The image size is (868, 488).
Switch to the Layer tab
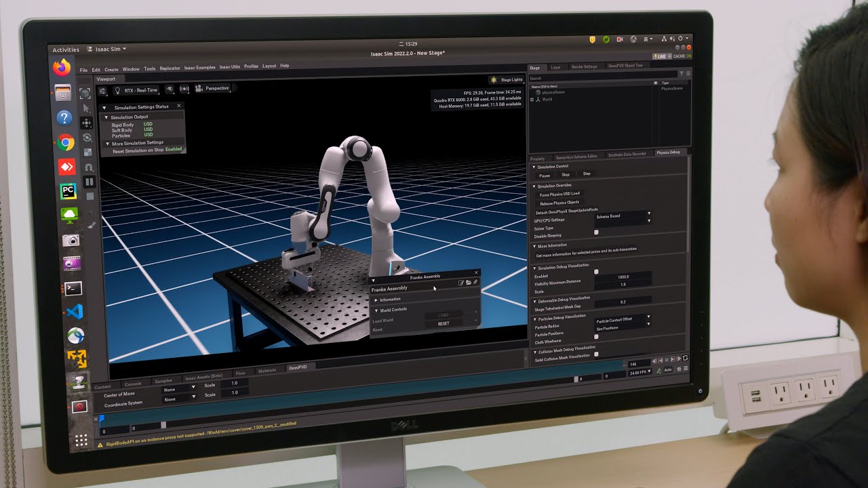(x=555, y=67)
